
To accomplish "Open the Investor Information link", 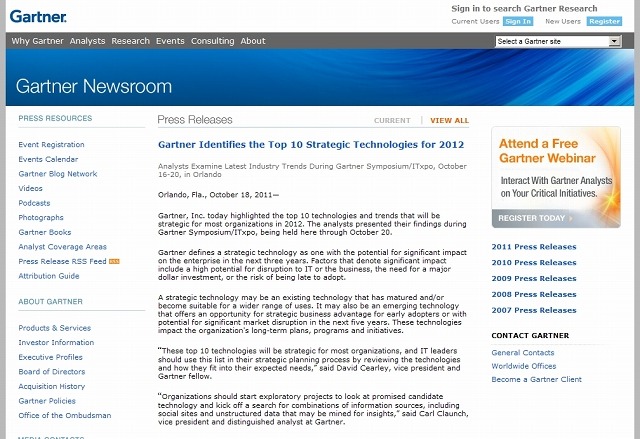I will pos(56,343).
